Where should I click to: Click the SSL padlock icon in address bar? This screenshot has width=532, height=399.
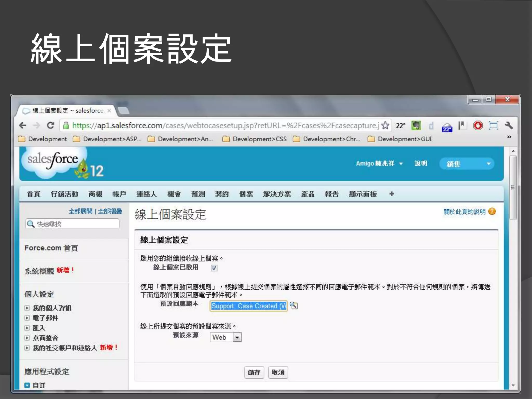[66, 126]
